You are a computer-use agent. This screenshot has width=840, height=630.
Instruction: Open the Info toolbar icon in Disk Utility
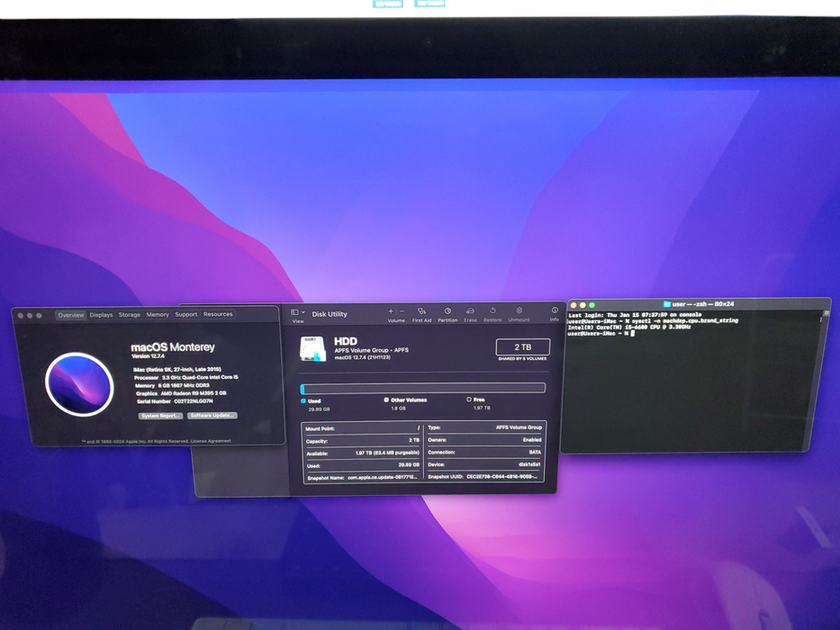[x=555, y=310]
